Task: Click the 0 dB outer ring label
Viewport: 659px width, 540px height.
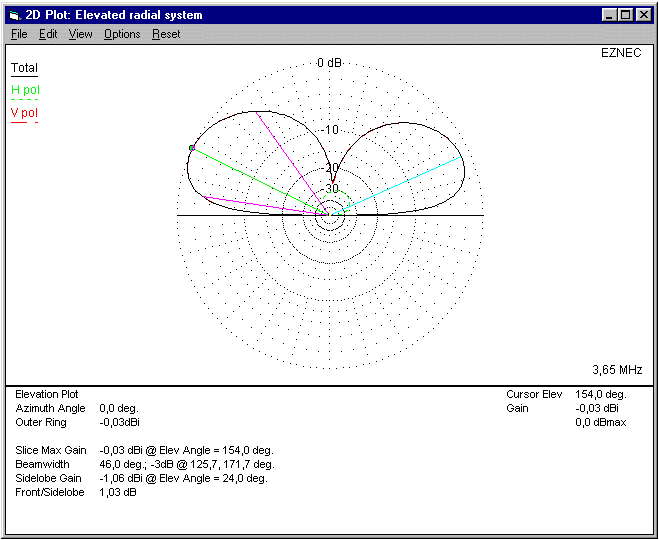Action: coord(330,63)
